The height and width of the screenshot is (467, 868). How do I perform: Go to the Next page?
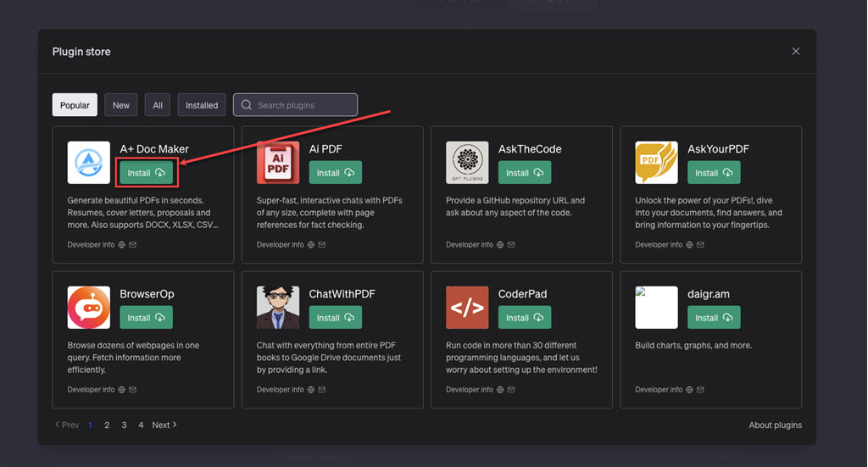164,425
